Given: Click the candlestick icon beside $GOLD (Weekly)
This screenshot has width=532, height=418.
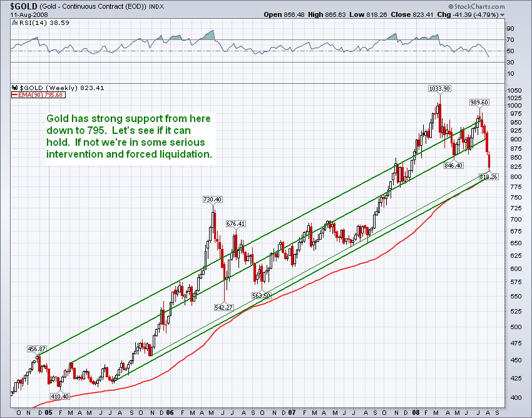Looking at the screenshot, I should pos(14,88).
